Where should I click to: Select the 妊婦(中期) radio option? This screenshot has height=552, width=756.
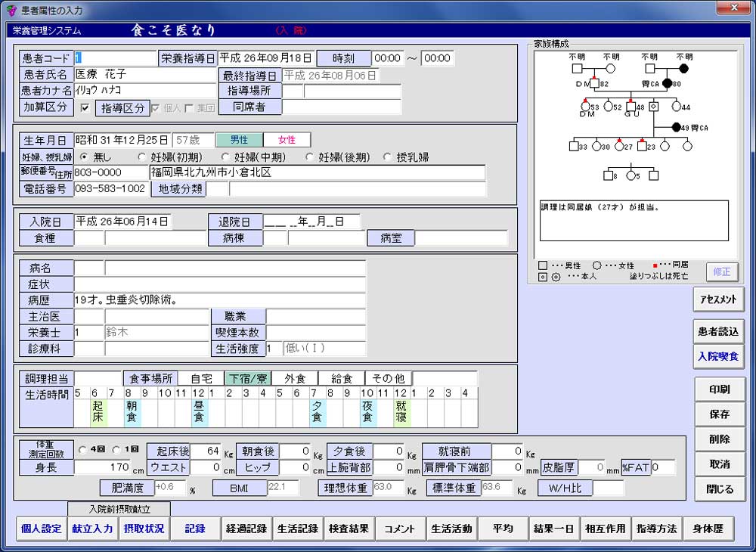pyautogui.click(x=225, y=157)
